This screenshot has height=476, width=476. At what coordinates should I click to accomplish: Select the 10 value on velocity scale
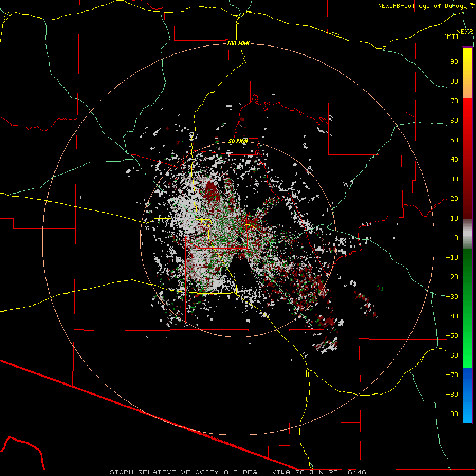click(454, 218)
